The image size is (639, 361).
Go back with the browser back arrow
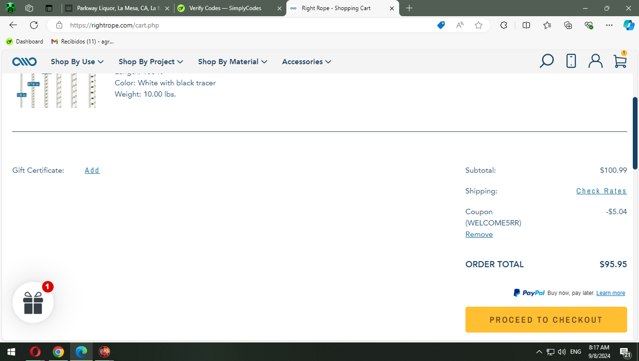pyautogui.click(x=13, y=25)
